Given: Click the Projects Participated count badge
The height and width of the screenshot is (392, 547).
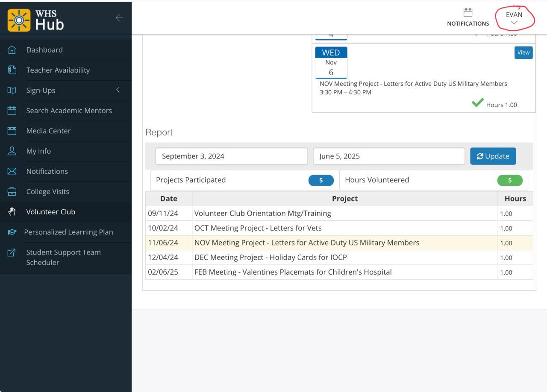Looking at the screenshot, I should point(321,180).
